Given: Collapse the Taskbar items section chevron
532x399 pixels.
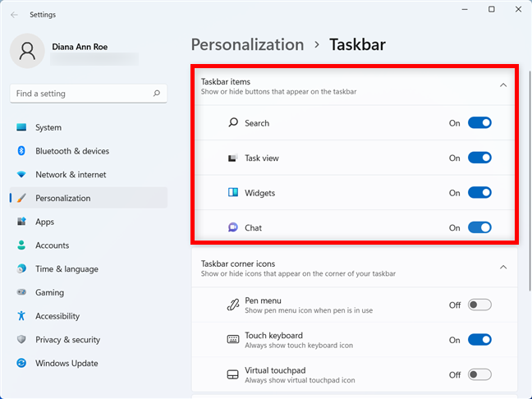Looking at the screenshot, I should click(503, 85).
